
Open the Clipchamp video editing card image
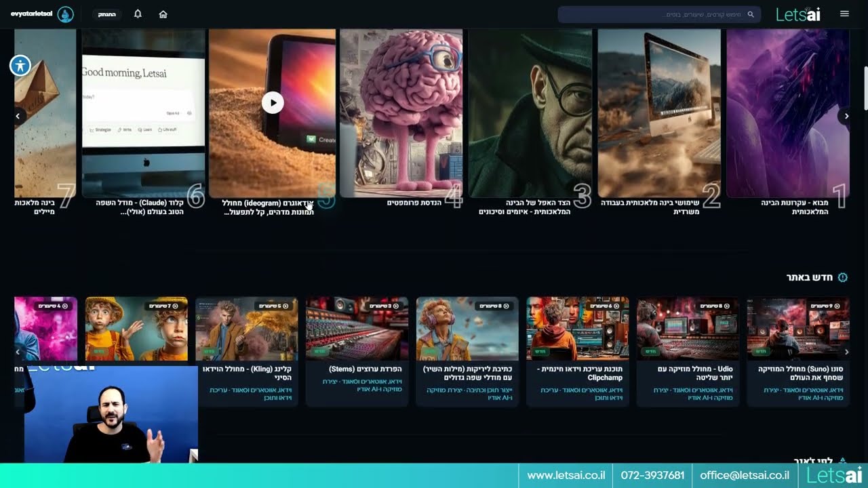click(578, 329)
